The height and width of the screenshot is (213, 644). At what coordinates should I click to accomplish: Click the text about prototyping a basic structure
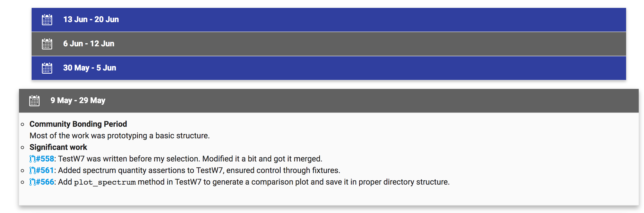coord(120,136)
